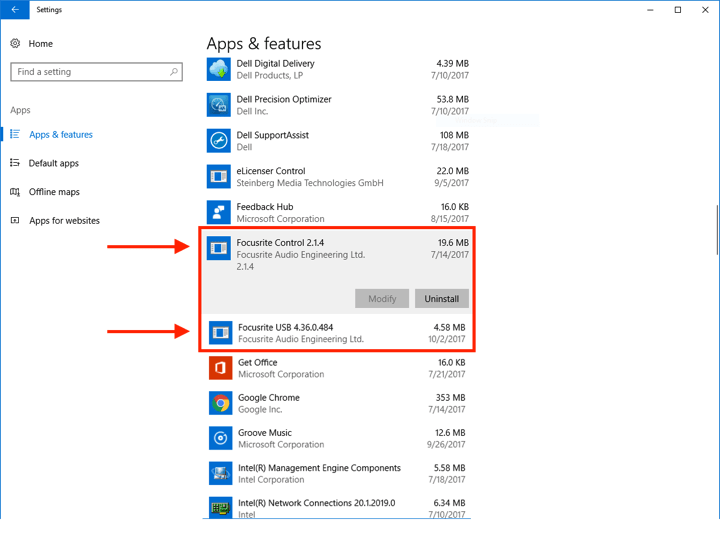Go to Offline maps settings
720x558 pixels.
(x=54, y=192)
